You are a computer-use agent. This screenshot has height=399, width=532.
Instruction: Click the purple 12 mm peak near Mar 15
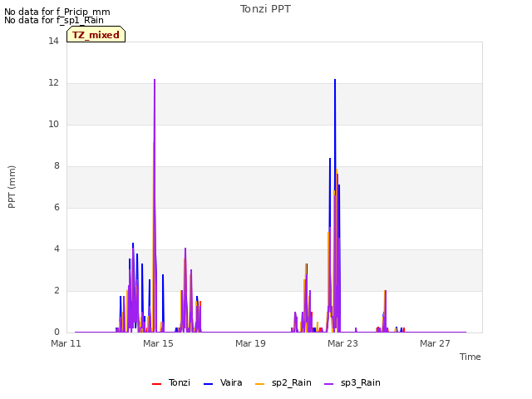tap(155, 80)
